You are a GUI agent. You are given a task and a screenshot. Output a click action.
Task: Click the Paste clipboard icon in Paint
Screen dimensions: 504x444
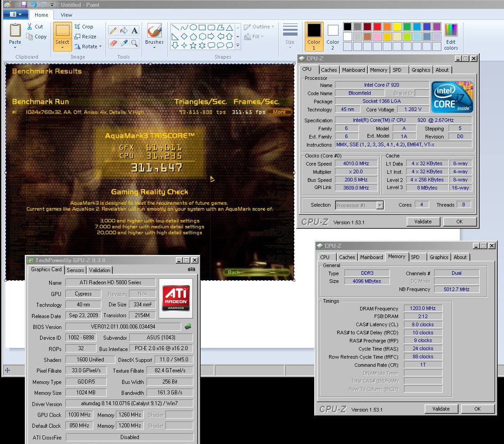pos(15,31)
